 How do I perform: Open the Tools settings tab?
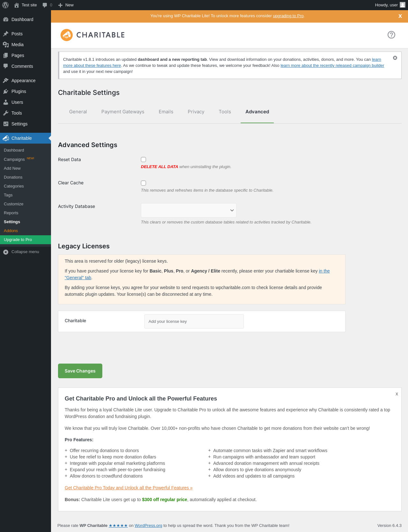point(225,112)
